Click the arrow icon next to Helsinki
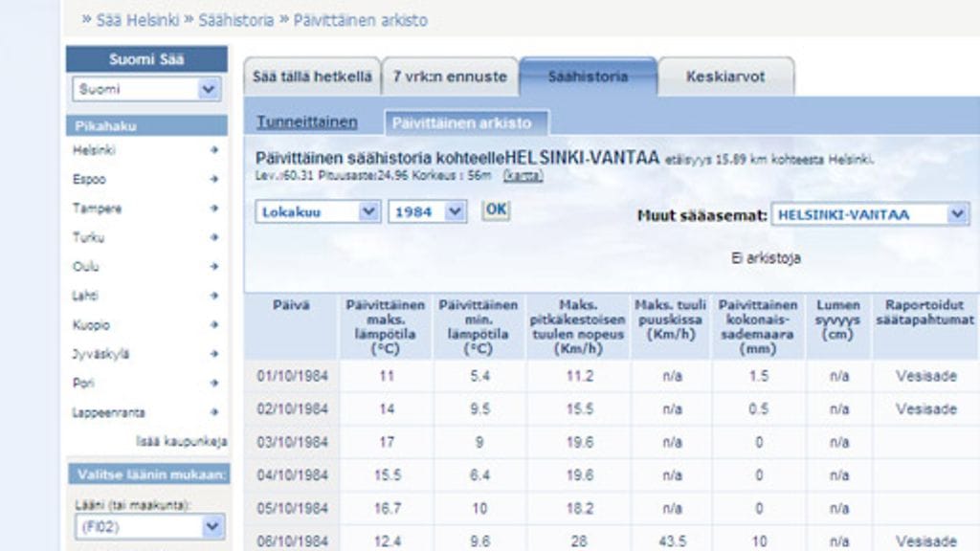This screenshot has height=551, width=980. coord(214,150)
